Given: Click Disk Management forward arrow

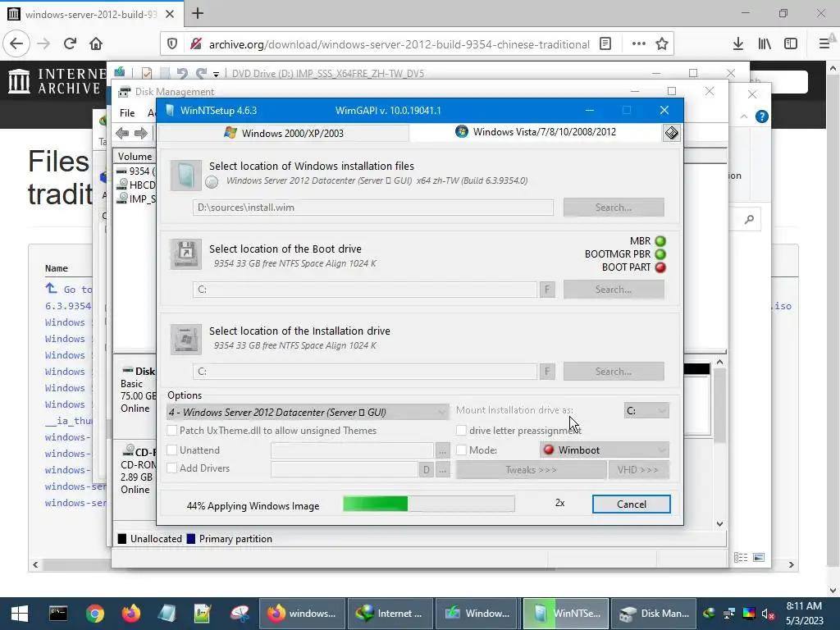Looking at the screenshot, I should (x=141, y=133).
